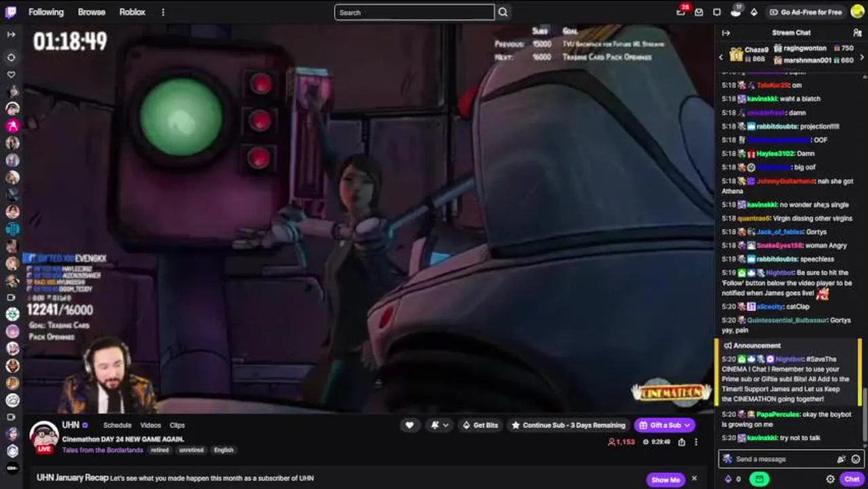This screenshot has height=489, width=868.
Task: Open the Tales from the Borderlands category link
Action: (103, 450)
